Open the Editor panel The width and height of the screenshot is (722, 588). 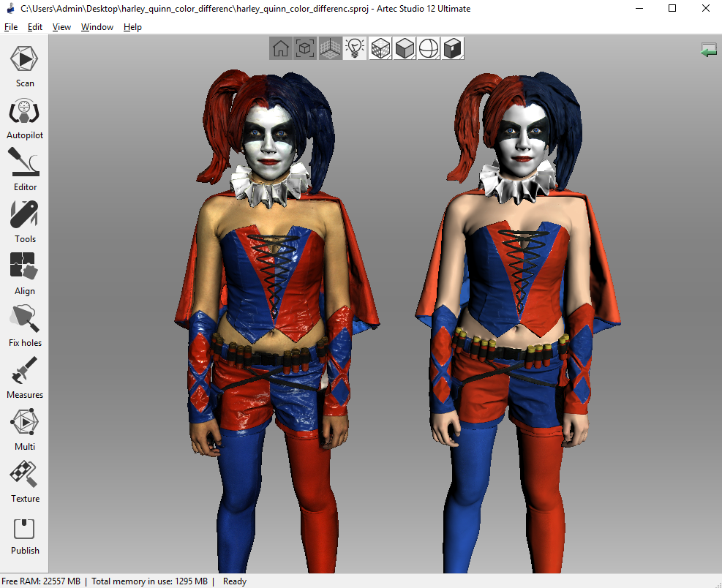24,170
